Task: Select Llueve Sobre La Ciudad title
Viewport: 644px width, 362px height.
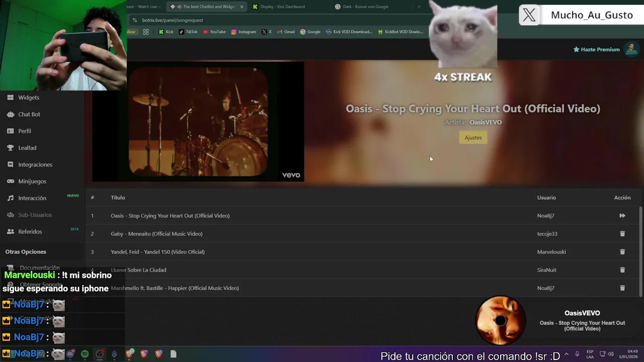Action: pyautogui.click(x=138, y=270)
